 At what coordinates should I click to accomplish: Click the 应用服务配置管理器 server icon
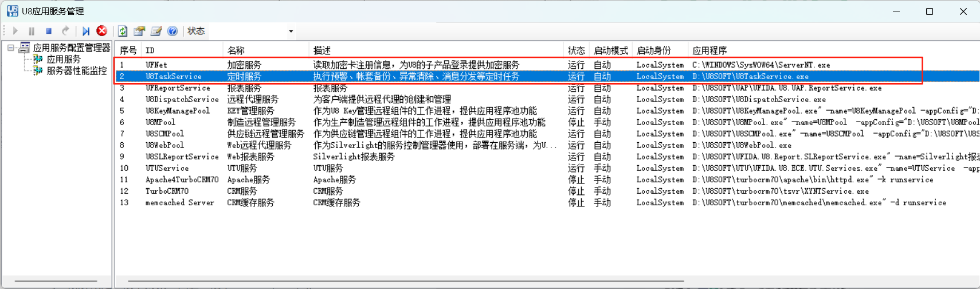click(24, 48)
